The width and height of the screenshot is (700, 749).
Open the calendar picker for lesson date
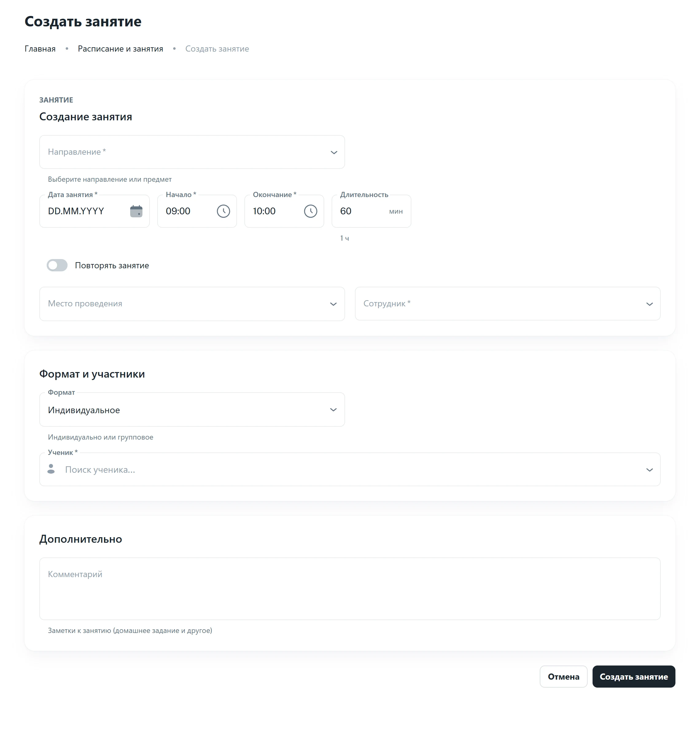[136, 211]
